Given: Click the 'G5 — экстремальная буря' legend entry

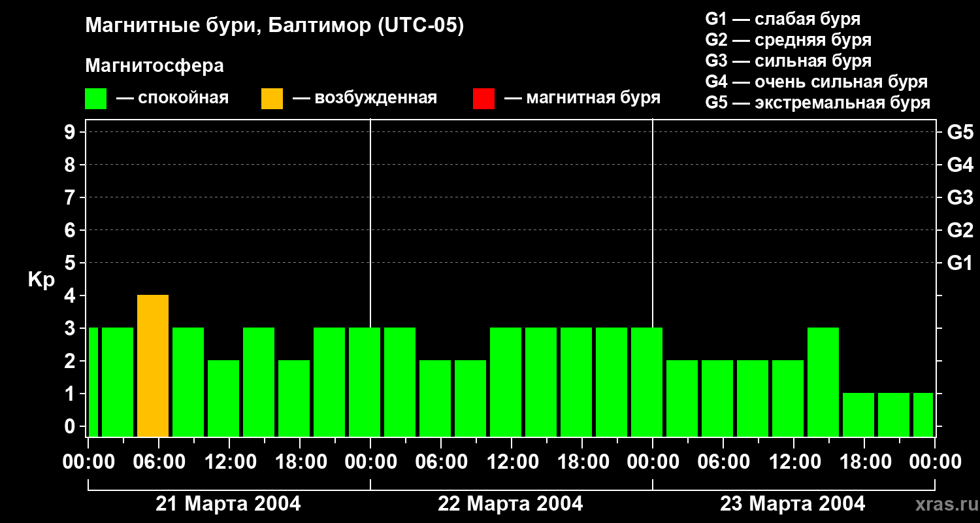Looking at the screenshot, I should click(817, 103).
